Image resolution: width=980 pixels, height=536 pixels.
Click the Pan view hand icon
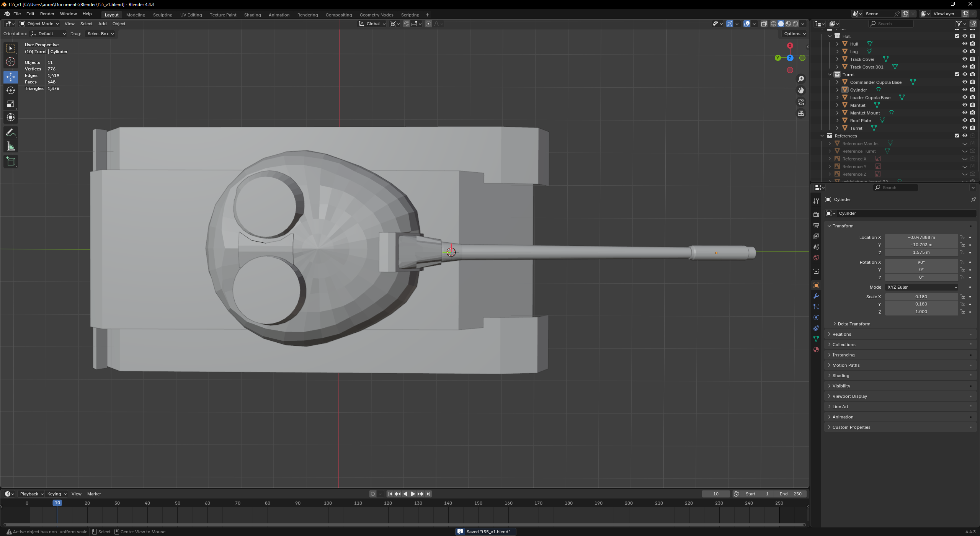click(801, 90)
